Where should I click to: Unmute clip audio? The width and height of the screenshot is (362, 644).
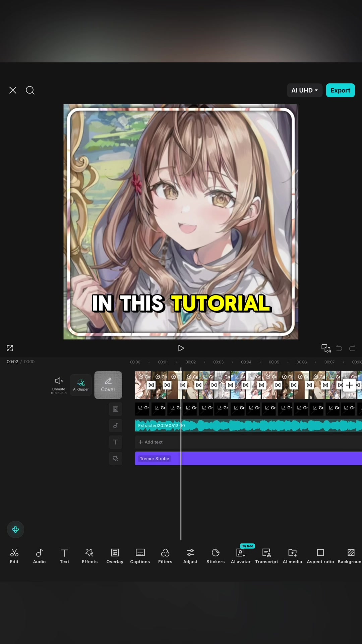(x=59, y=385)
